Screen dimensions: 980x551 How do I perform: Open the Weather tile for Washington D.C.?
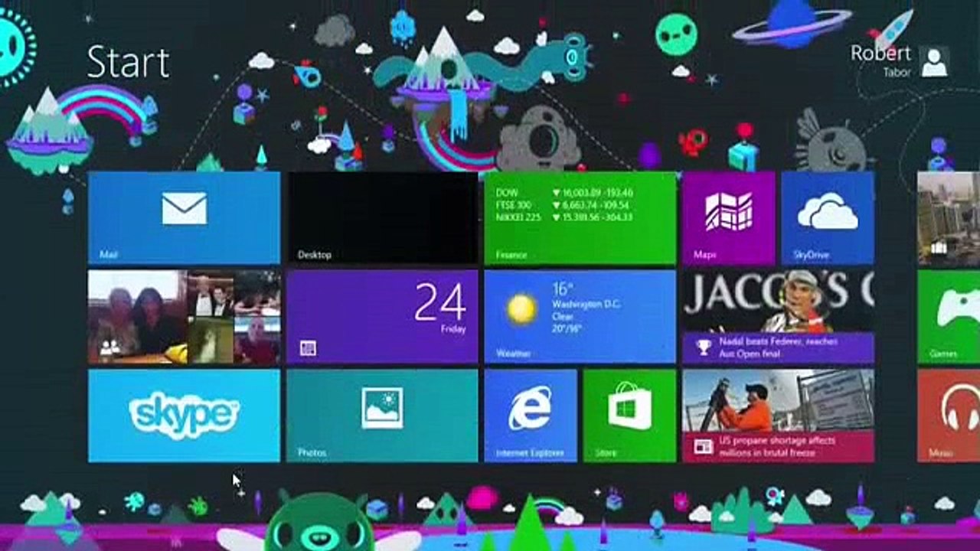pyautogui.click(x=580, y=317)
